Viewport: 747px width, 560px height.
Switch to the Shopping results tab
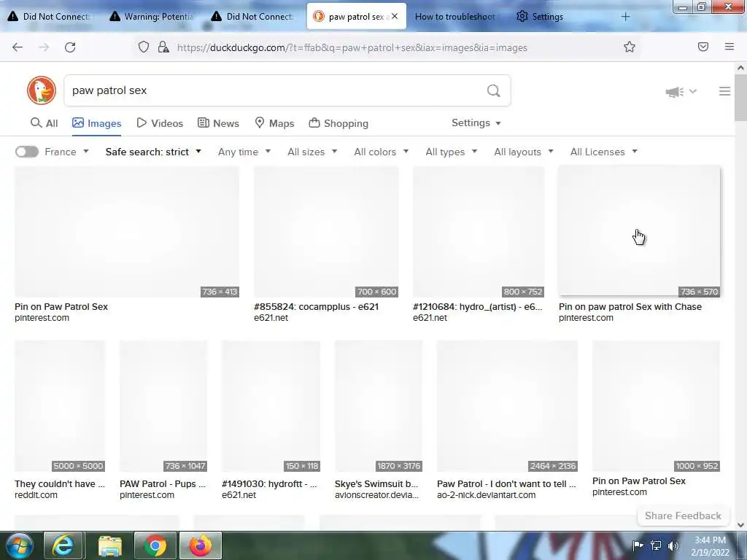pyautogui.click(x=338, y=123)
